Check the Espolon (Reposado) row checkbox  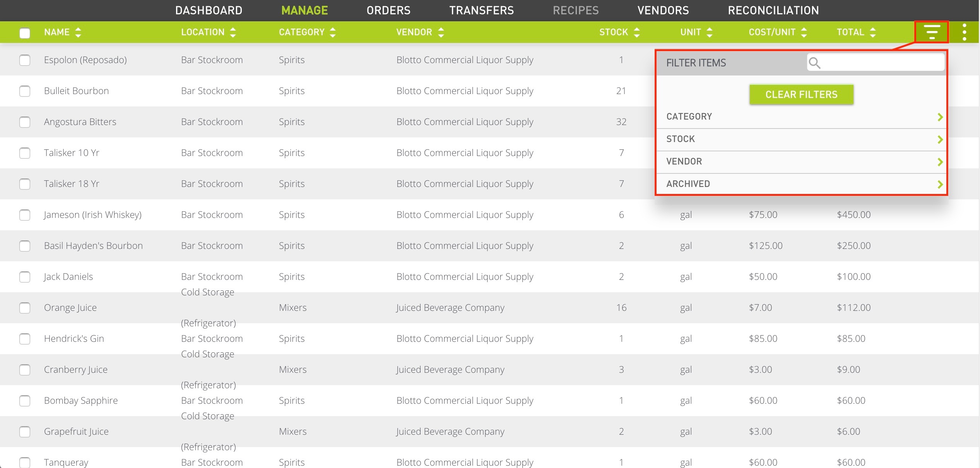tap(25, 60)
